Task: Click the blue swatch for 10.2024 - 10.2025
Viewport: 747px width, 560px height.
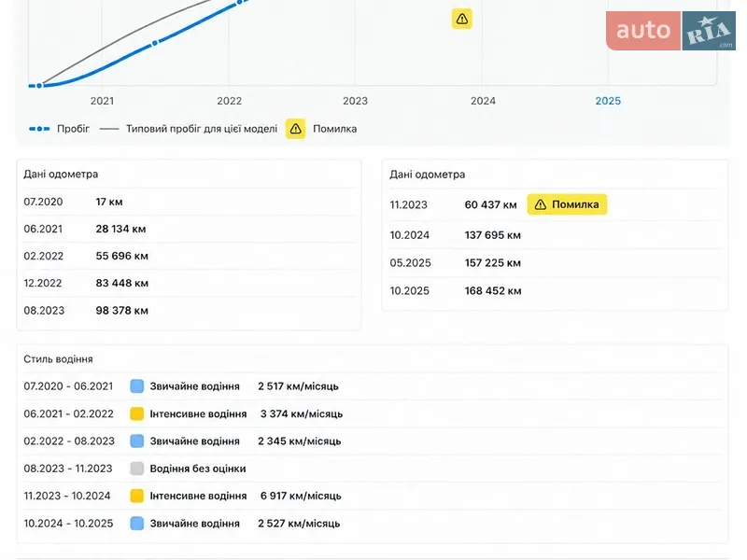Action: click(x=136, y=524)
